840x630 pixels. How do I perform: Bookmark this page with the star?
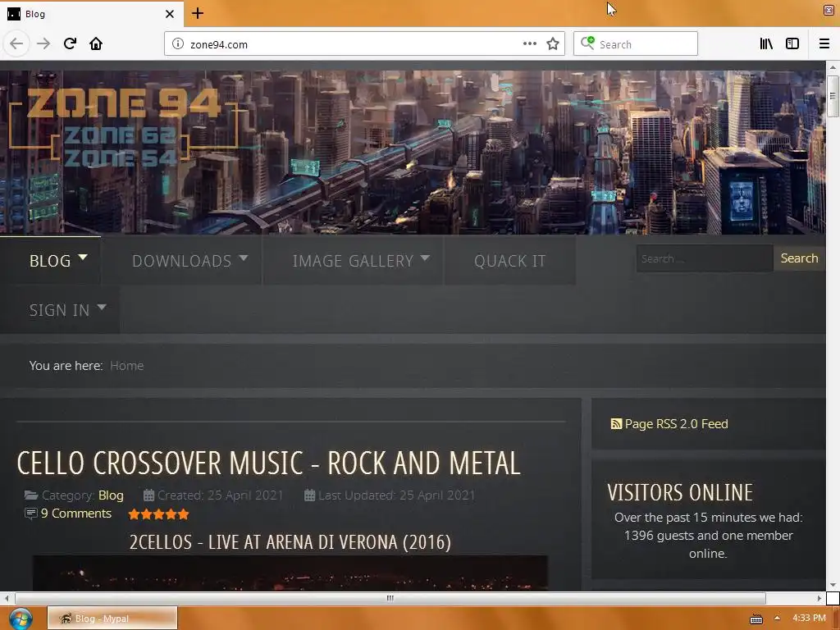(x=553, y=44)
